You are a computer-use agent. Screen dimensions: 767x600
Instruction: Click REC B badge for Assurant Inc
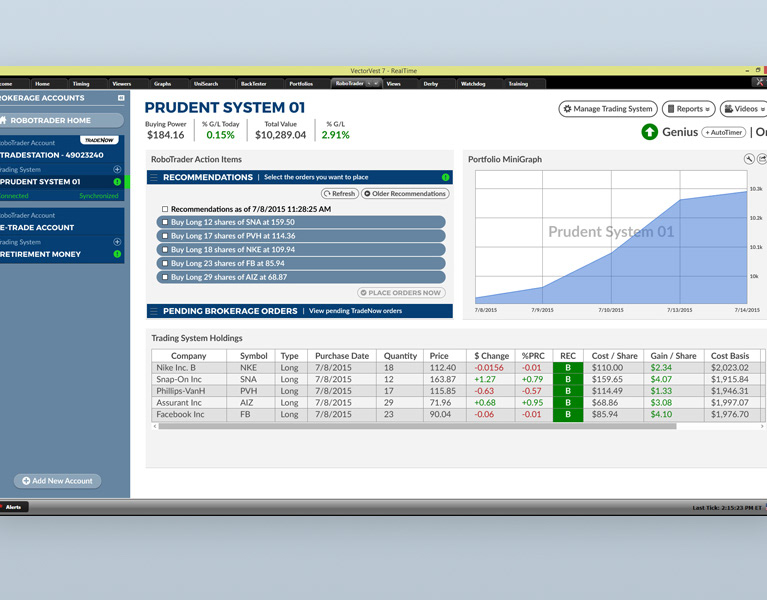tap(568, 403)
